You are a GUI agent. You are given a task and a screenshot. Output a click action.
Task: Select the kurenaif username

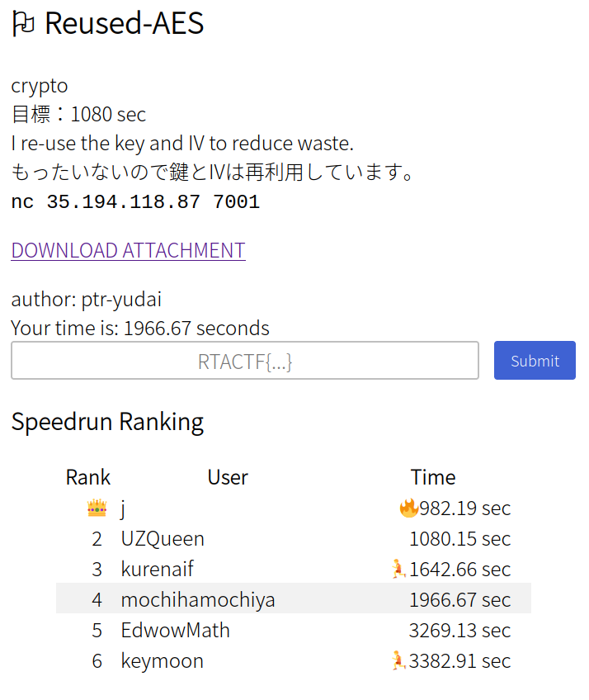click(157, 570)
